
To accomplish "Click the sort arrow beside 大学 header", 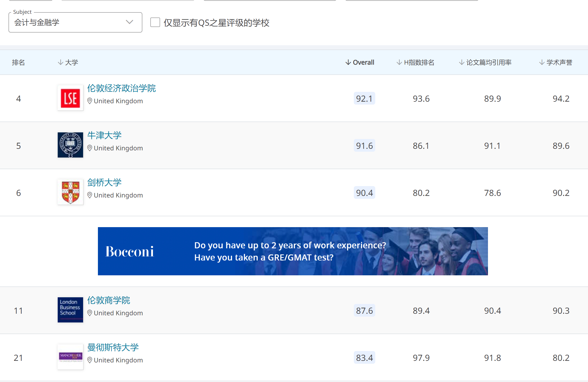I will [x=61, y=62].
